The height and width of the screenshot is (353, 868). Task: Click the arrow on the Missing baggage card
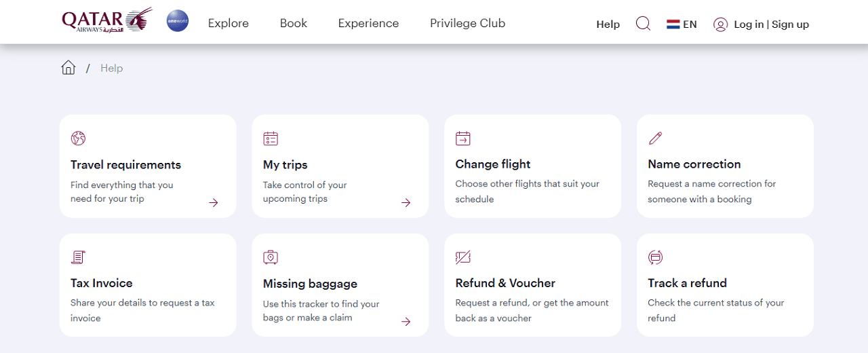406,322
